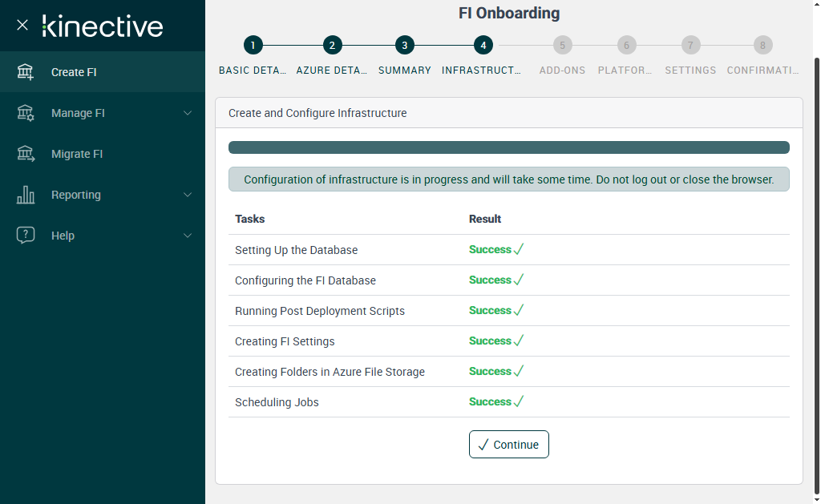This screenshot has height=504, width=821.
Task: Open the Reporting menu item
Action: 103,194
